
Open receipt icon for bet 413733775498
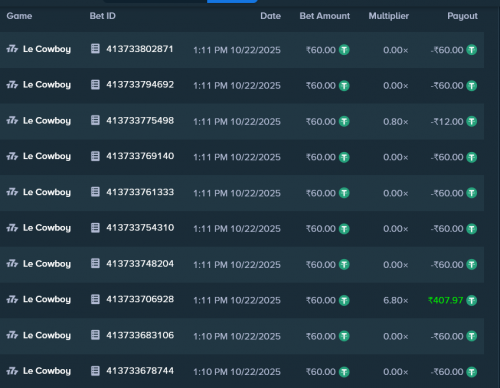[x=95, y=120]
